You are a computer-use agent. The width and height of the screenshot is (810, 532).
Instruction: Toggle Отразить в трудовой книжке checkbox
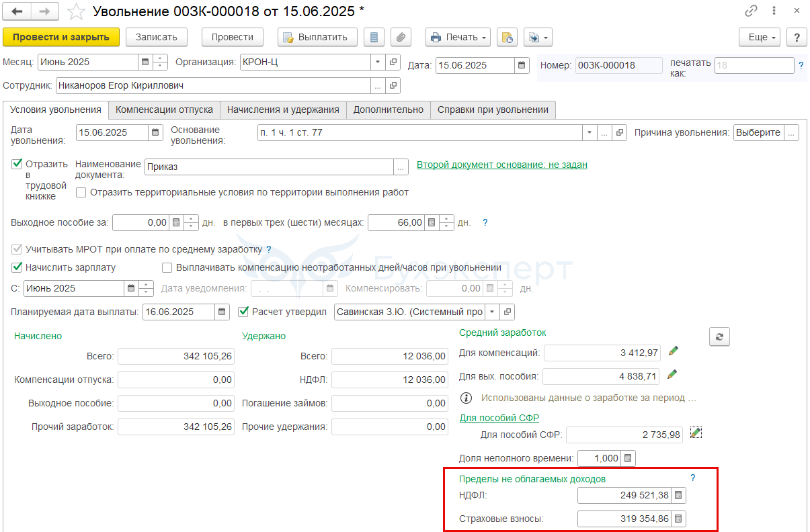[x=17, y=164]
